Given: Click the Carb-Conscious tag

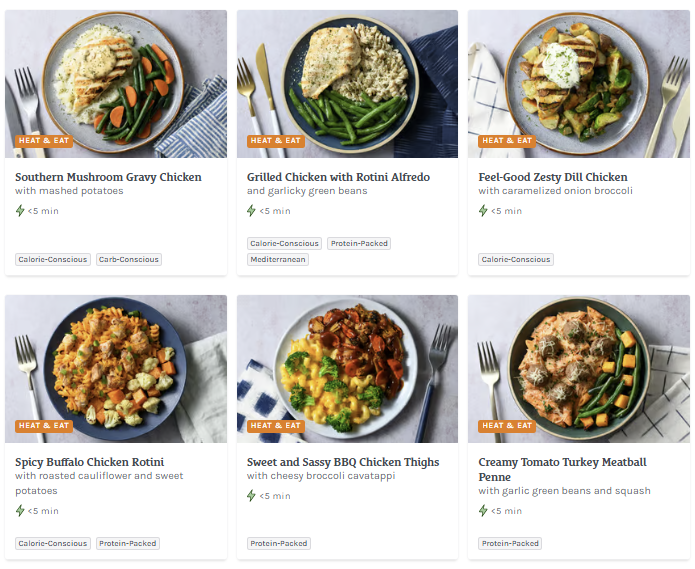Looking at the screenshot, I should 129,259.
